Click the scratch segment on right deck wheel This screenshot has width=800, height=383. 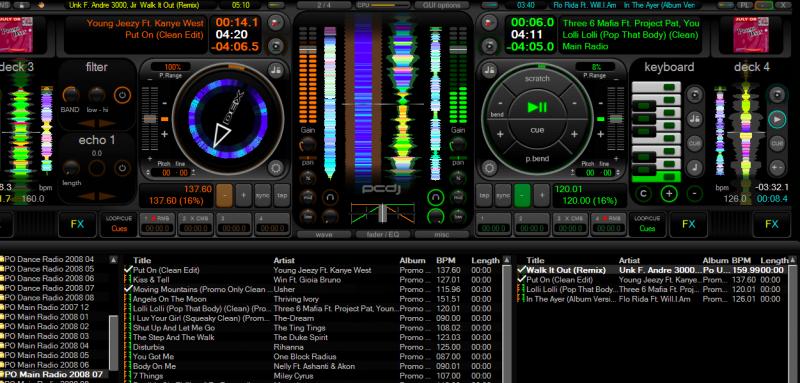[537, 79]
